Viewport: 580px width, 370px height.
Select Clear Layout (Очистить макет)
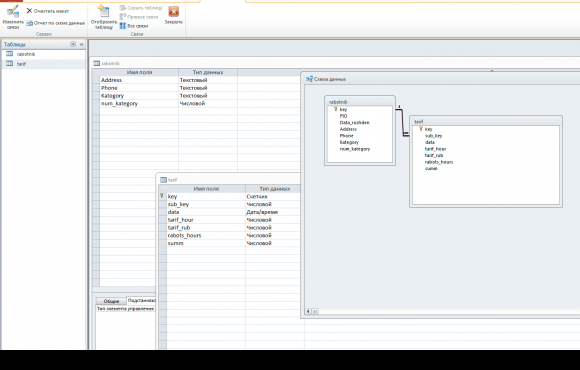pyautogui.click(x=48, y=11)
